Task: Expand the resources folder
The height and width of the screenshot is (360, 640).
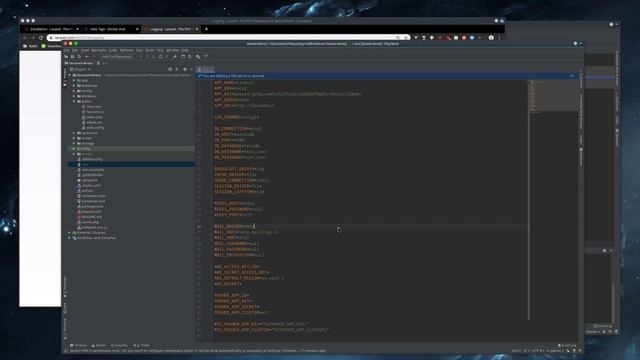Action: 74,133
